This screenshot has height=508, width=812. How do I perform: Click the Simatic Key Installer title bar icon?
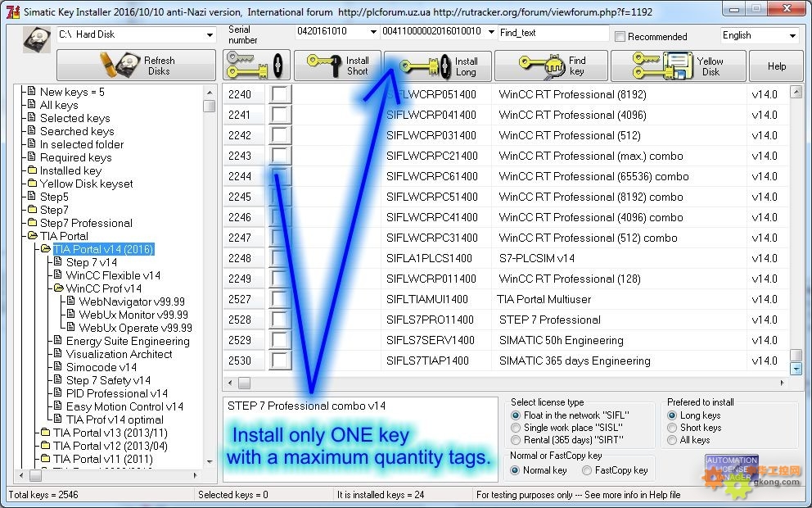[x=13, y=11]
